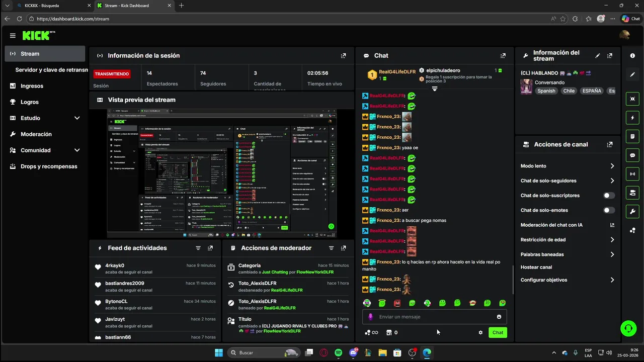Open File Explorer from the taskbar
This screenshot has width=644, height=362.
[382, 353]
